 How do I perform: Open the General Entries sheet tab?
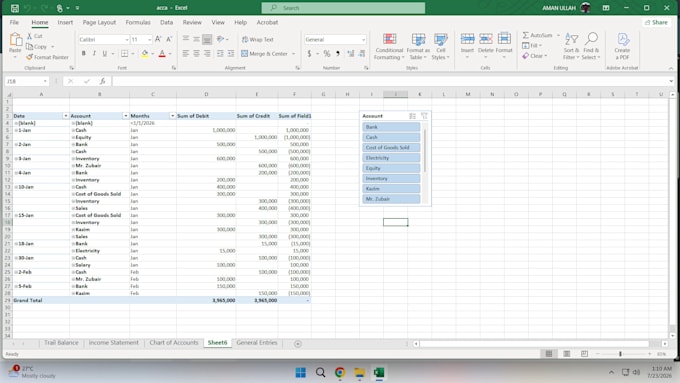click(257, 343)
